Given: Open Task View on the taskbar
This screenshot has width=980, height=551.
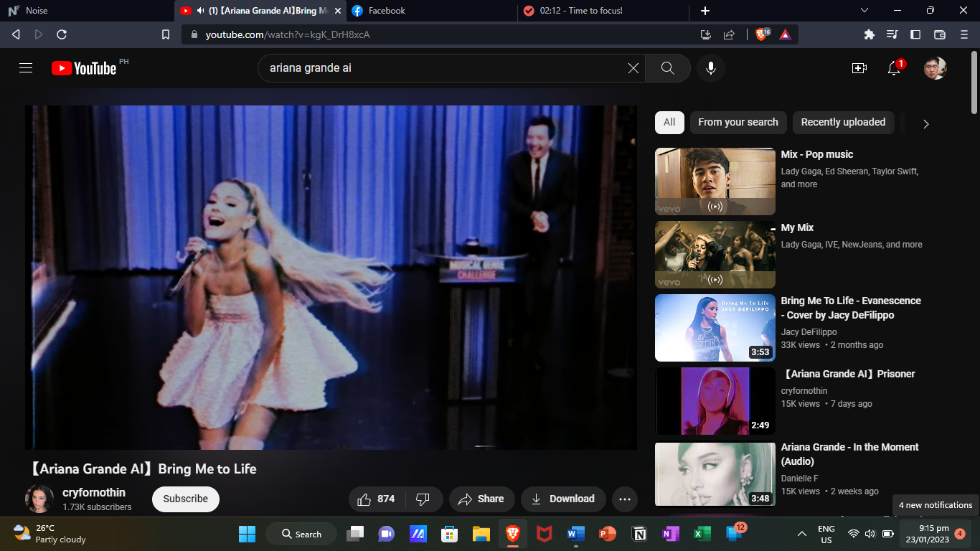Looking at the screenshot, I should [x=355, y=534].
